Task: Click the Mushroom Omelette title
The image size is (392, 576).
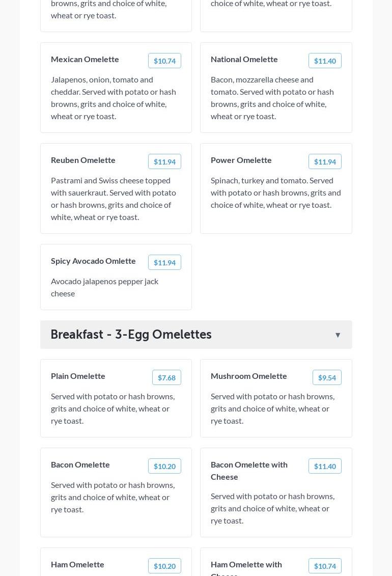Action: click(249, 376)
